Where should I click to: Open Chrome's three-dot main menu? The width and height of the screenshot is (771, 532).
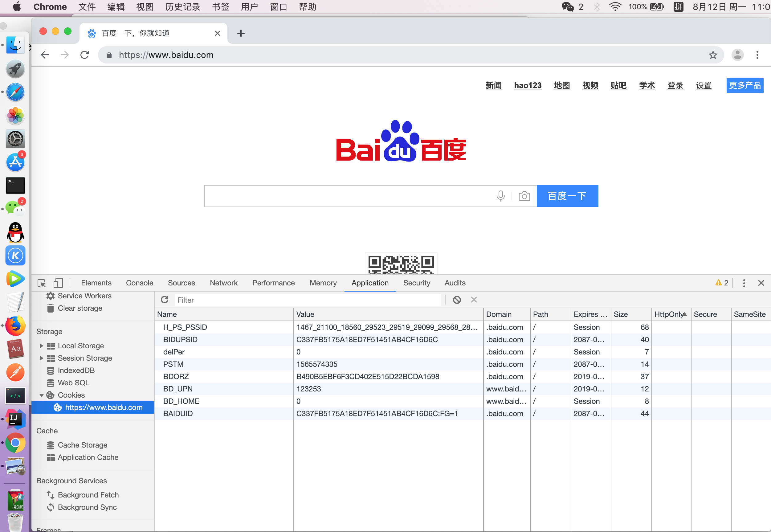click(x=757, y=55)
